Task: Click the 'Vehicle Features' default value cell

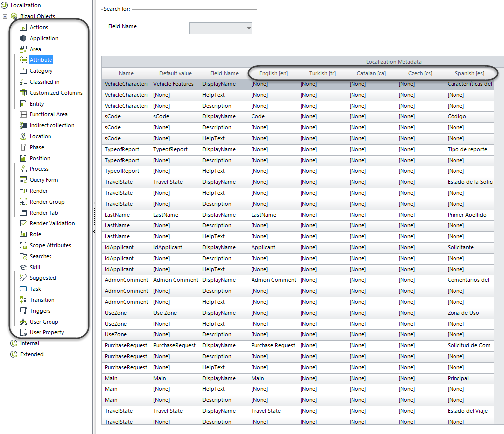Action: click(175, 84)
